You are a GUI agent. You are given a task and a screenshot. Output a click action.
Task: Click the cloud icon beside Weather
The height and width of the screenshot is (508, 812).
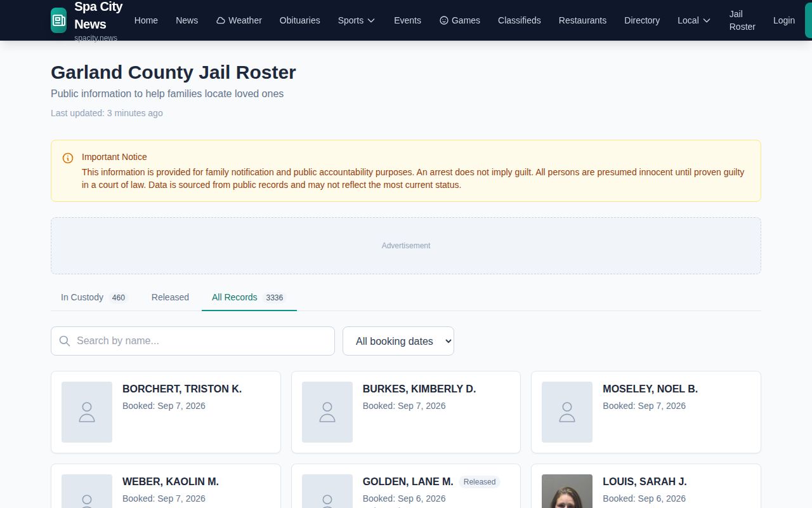coord(221,20)
